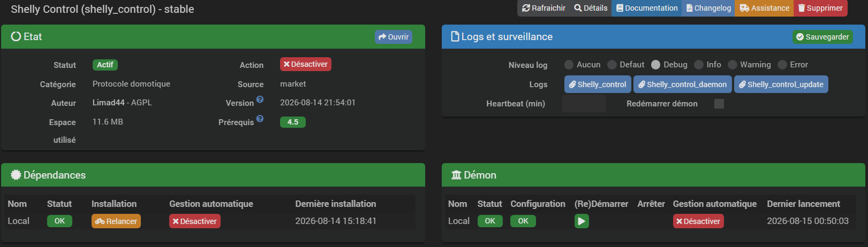
Task: Select Defaut log level
Action: (612, 65)
